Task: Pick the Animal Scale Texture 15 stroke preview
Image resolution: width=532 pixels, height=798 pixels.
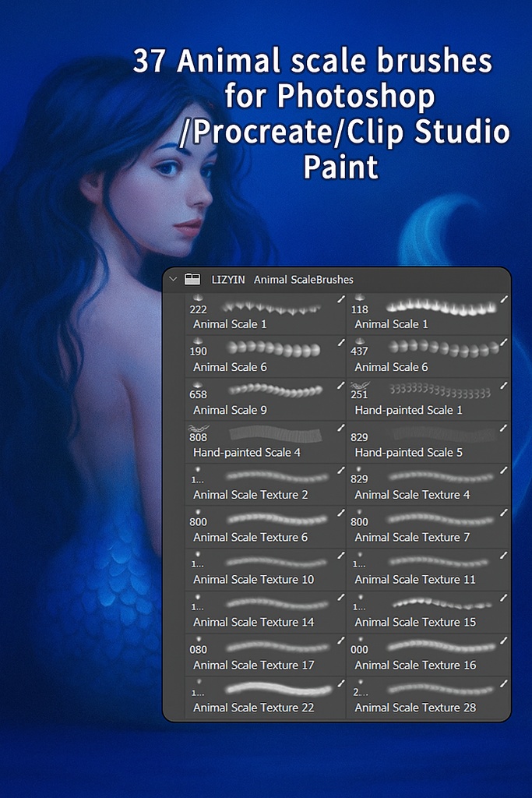Action: click(442, 604)
